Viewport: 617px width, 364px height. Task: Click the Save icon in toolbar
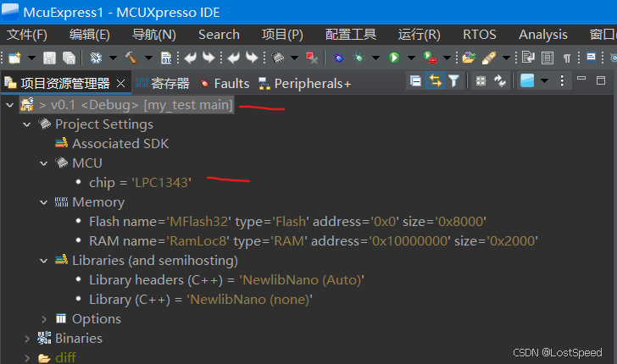[49, 58]
